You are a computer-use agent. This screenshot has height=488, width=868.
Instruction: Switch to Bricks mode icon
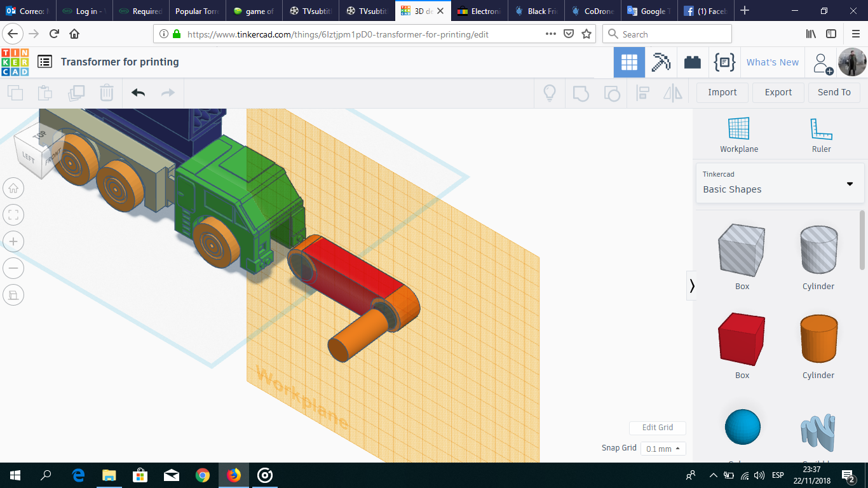pos(693,62)
